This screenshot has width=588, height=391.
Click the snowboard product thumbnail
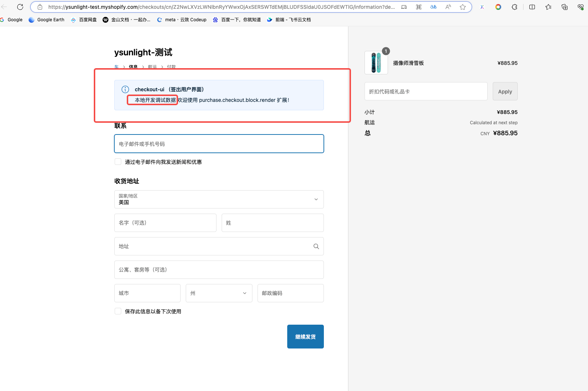click(x=376, y=63)
